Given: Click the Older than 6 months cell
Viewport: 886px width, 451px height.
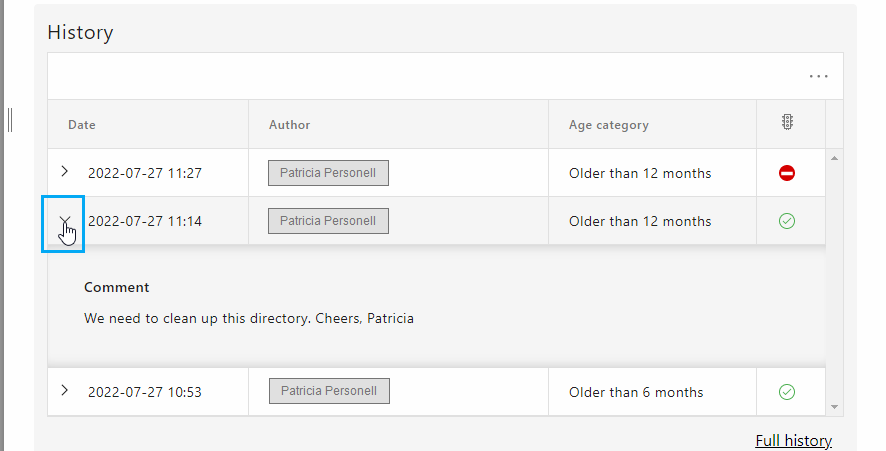Looking at the screenshot, I should pyautogui.click(x=636, y=392).
